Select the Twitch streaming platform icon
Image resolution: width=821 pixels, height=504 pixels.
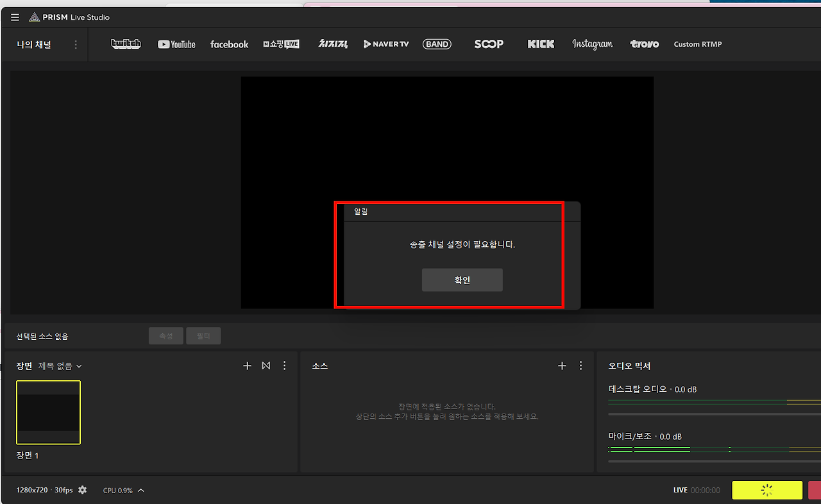(126, 44)
